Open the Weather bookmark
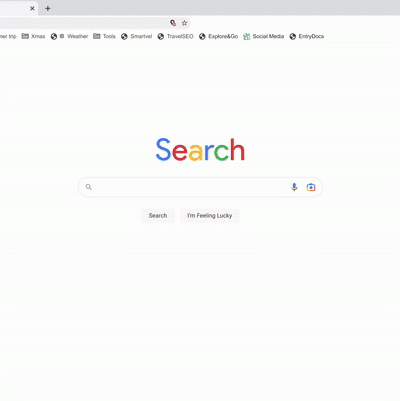400x401 pixels. 69,36
